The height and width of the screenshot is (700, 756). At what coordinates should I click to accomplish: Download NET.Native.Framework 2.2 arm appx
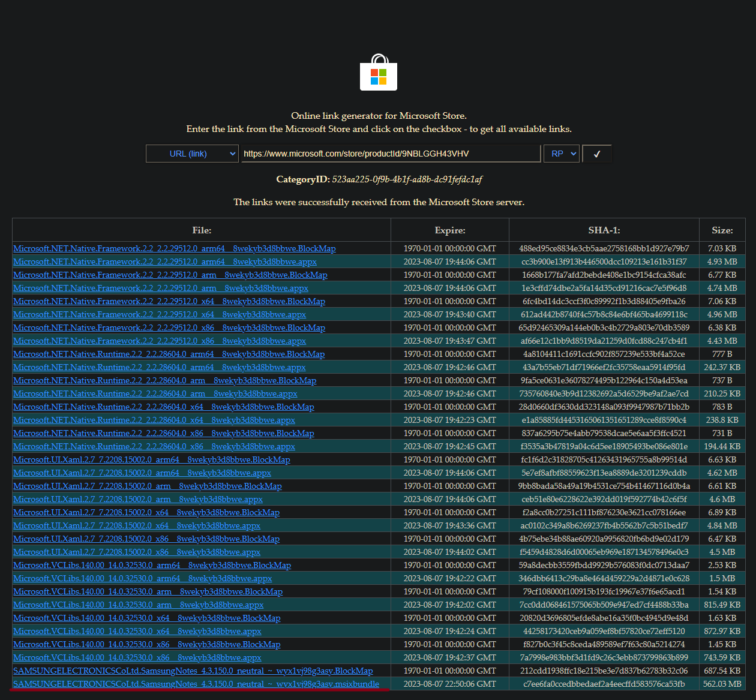[161, 288]
